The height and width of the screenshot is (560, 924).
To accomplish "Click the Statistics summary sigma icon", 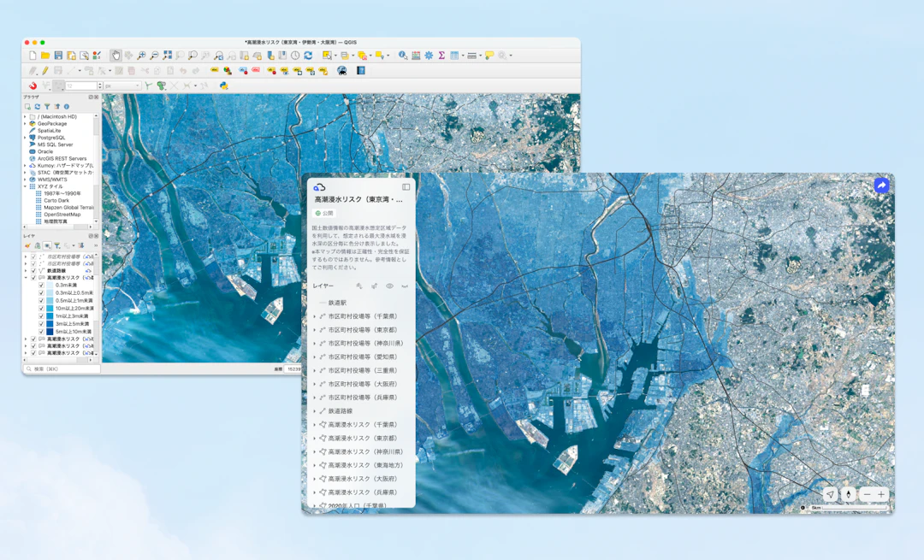I will [441, 55].
